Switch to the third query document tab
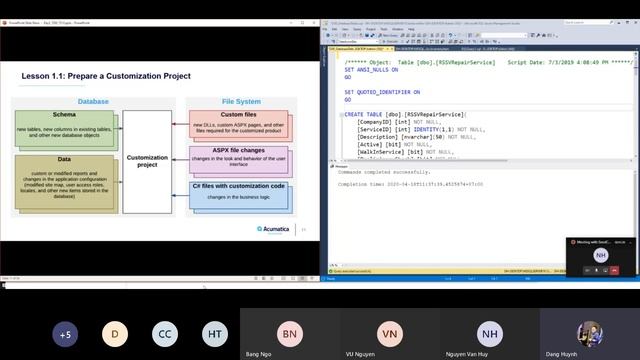640x360 pixels. coord(488,49)
